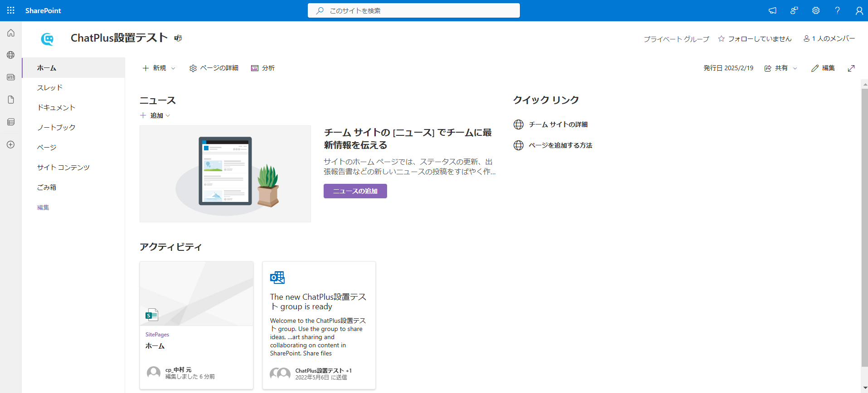868x393 pixels.
Task: Click the SitePages label on activity card
Action: click(x=157, y=335)
